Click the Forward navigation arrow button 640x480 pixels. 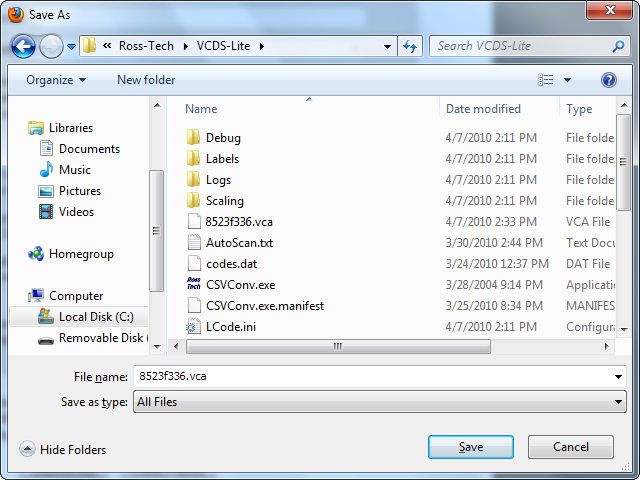coord(51,47)
